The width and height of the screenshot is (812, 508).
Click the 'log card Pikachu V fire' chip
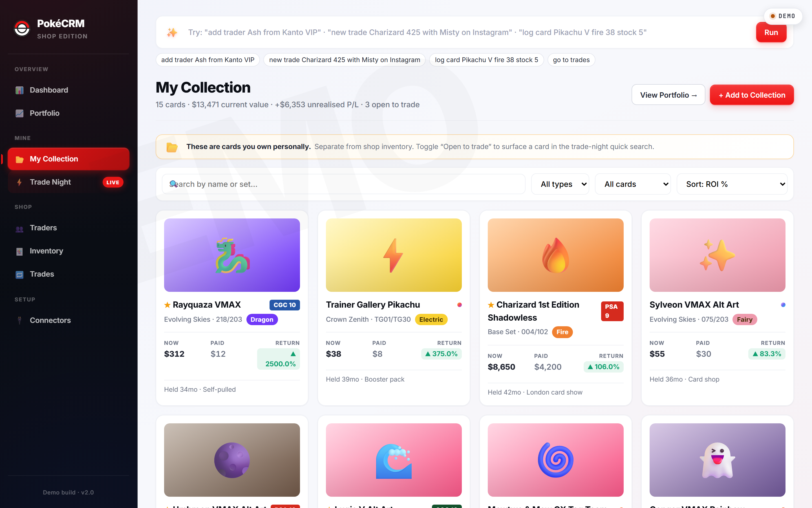487,60
